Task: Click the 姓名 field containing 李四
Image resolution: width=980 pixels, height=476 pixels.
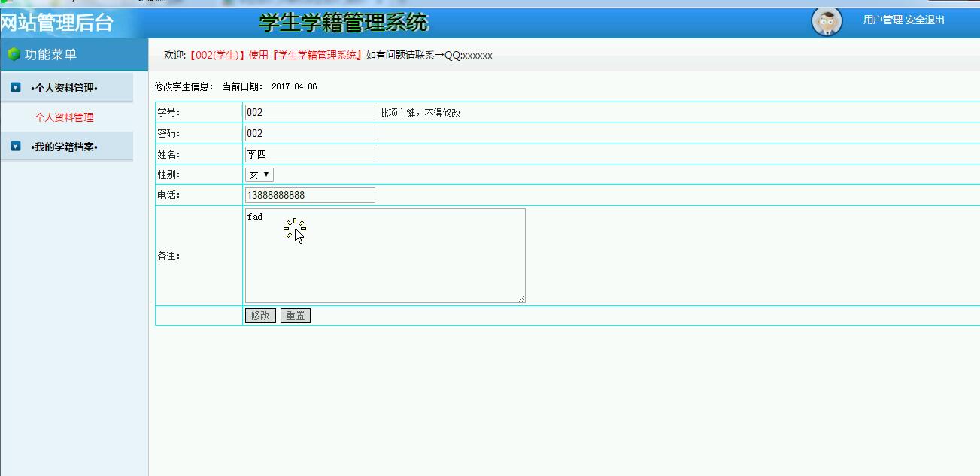Action: (310, 154)
